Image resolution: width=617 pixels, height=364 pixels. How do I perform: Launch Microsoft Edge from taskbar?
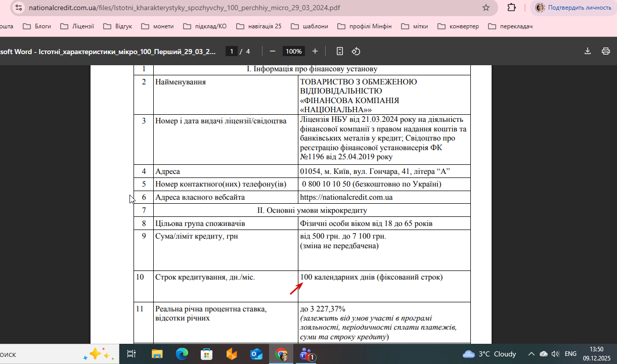tap(182, 354)
